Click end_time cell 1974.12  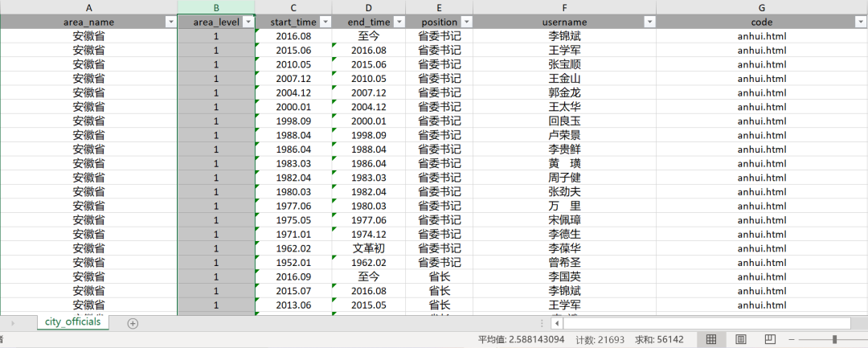point(369,234)
